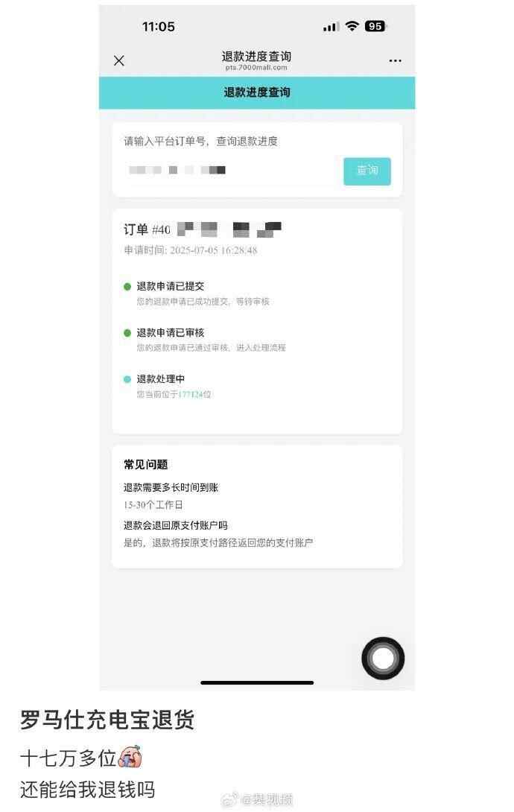Screen dimensions: 514x812
Task: Click the green dot beside 退款申请已审核
Action: (127, 333)
